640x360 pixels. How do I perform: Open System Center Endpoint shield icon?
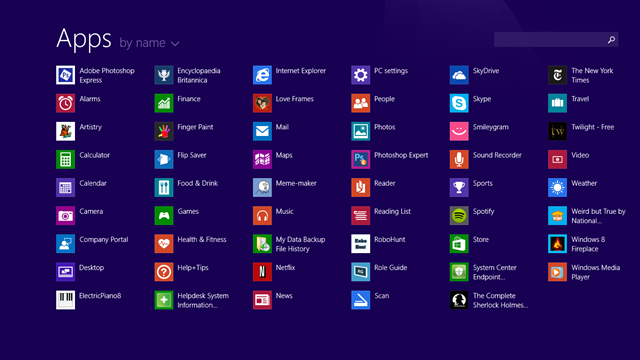point(459,272)
